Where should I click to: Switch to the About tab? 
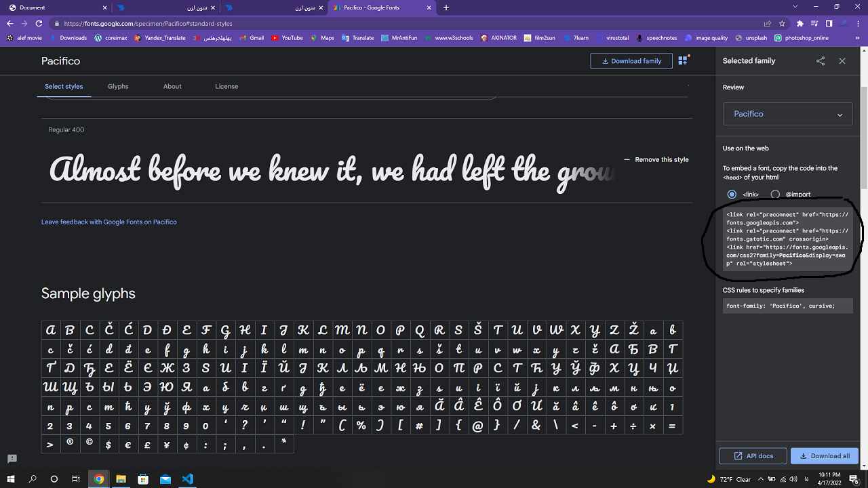[172, 87]
